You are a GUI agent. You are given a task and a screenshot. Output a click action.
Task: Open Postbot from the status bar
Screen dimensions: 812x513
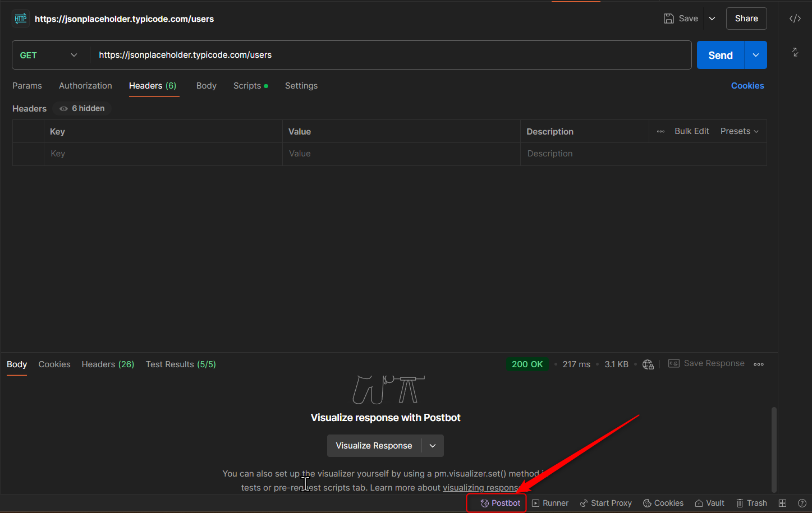click(x=500, y=503)
